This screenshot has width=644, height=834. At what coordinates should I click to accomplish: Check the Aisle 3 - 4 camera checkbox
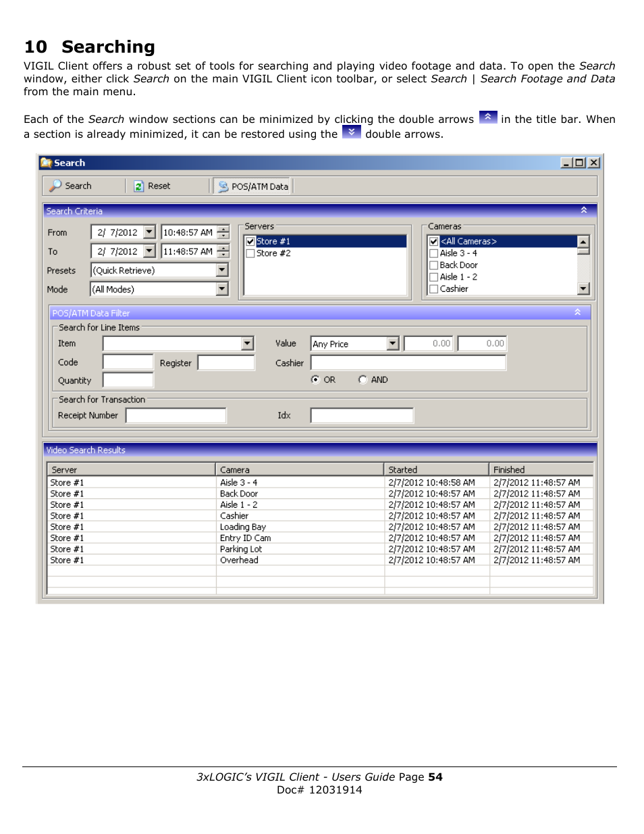[x=434, y=253]
